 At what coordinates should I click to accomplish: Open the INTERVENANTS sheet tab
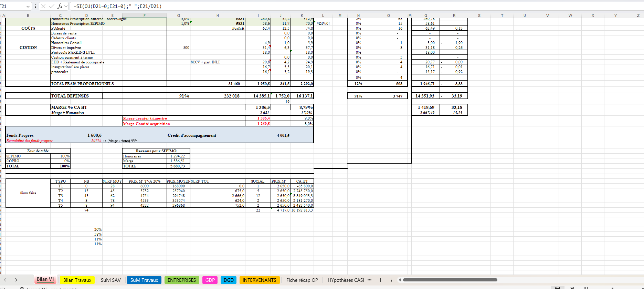click(x=259, y=280)
